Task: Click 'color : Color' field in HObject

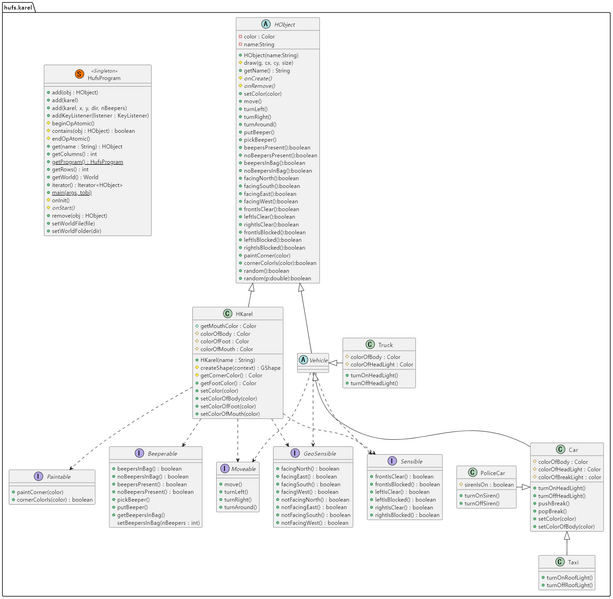Action: point(259,36)
